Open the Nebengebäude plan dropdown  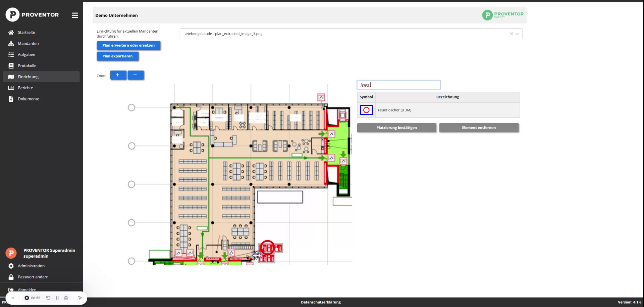517,34
